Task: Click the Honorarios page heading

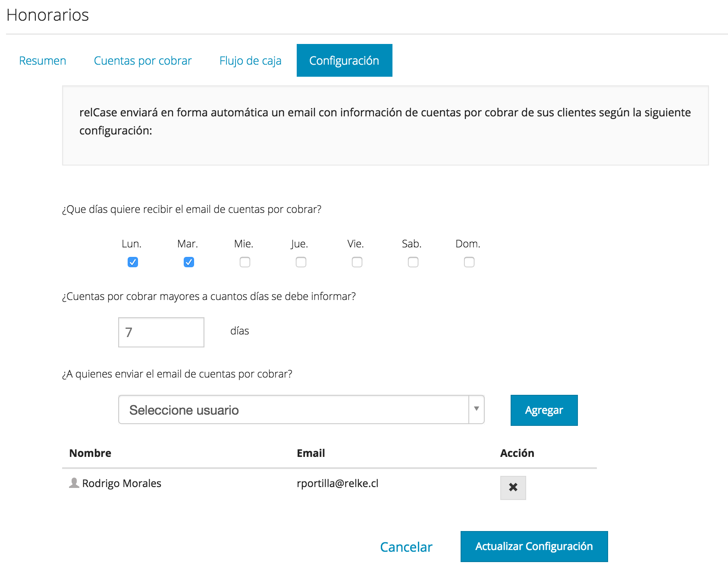Action: 48,15
